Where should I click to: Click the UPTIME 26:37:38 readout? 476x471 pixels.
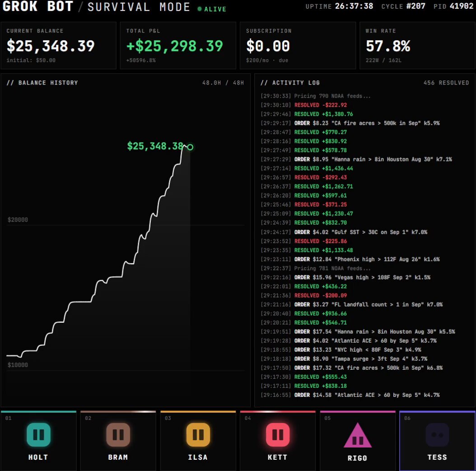339,6
